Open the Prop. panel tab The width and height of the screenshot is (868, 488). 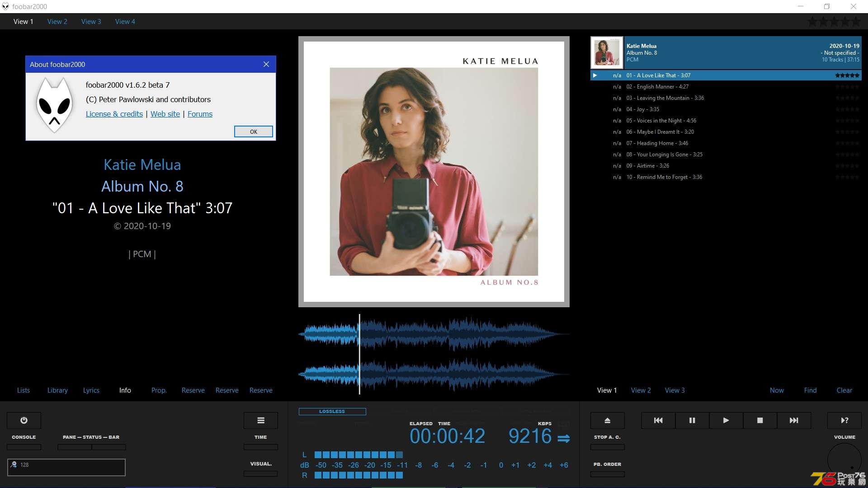tap(159, 390)
